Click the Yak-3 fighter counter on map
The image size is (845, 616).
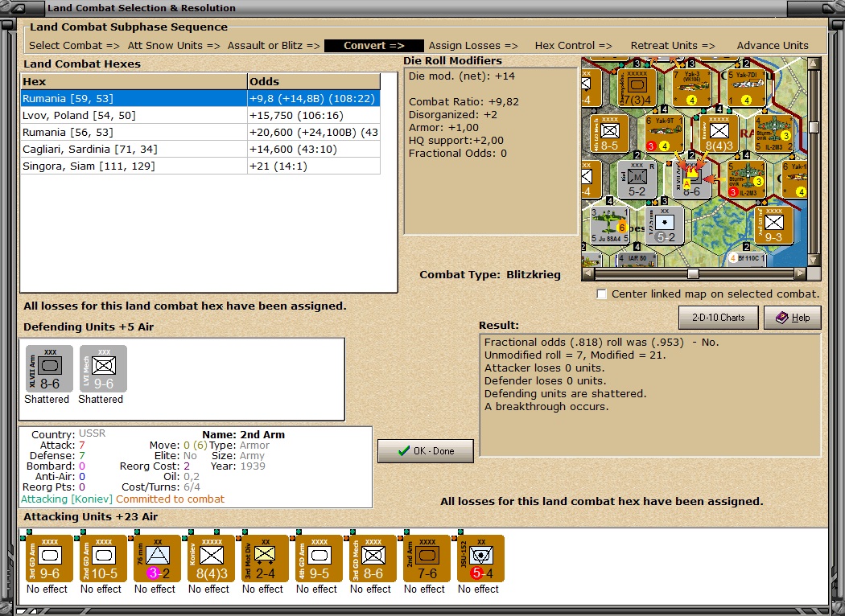click(x=691, y=88)
